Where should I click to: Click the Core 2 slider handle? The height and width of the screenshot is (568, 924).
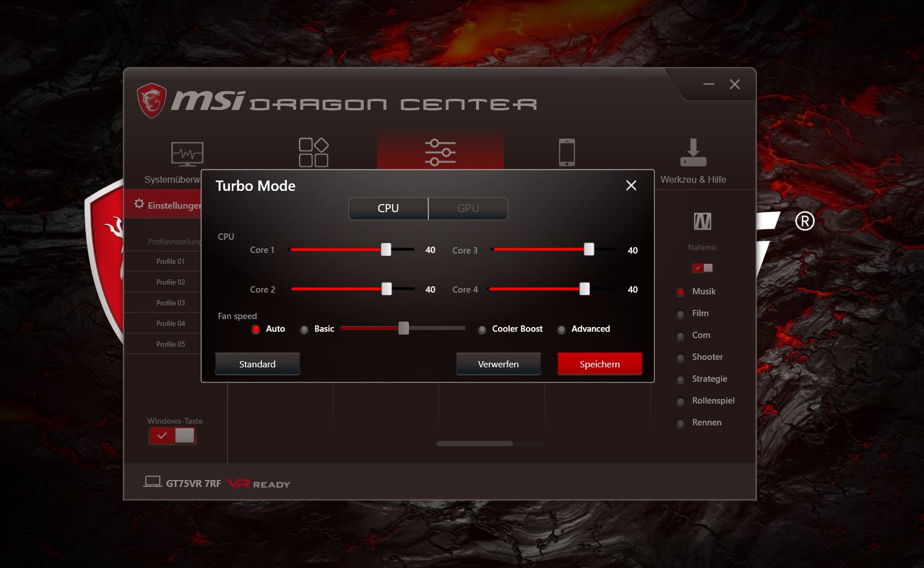pyautogui.click(x=387, y=289)
